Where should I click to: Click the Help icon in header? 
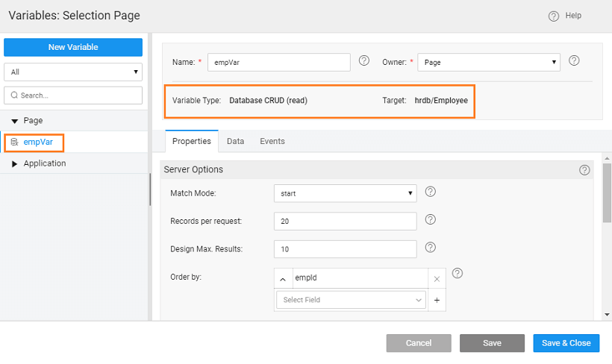(x=554, y=16)
